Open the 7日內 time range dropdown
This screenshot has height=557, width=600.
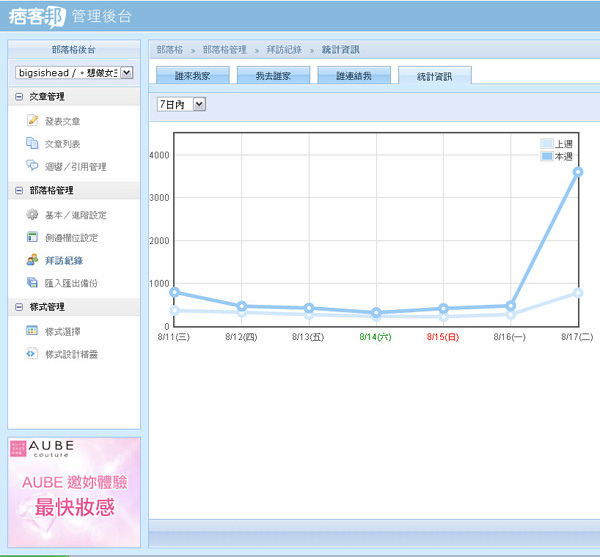(x=199, y=104)
